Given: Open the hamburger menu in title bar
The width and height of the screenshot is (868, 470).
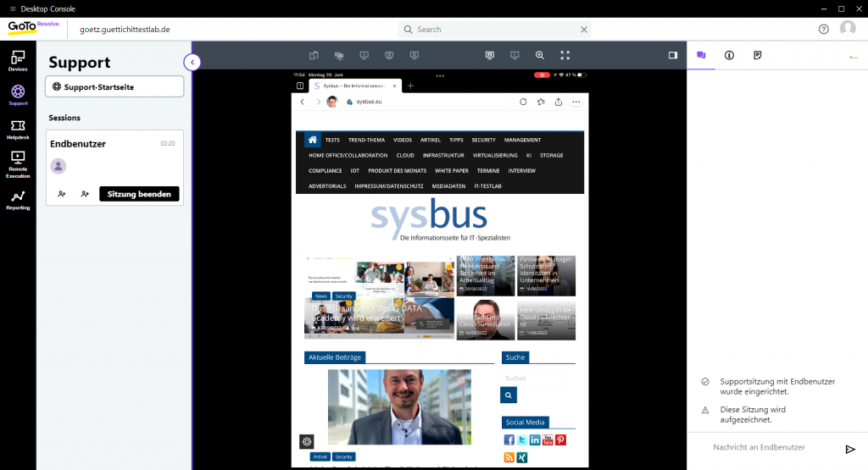Looking at the screenshot, I should click(12, 8).
